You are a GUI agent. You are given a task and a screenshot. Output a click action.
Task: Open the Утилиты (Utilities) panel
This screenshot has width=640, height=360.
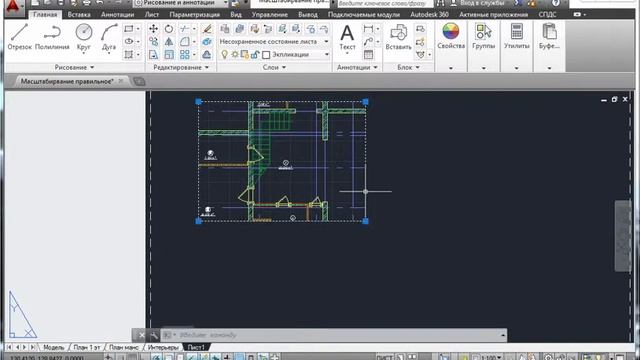pos(517,36)
